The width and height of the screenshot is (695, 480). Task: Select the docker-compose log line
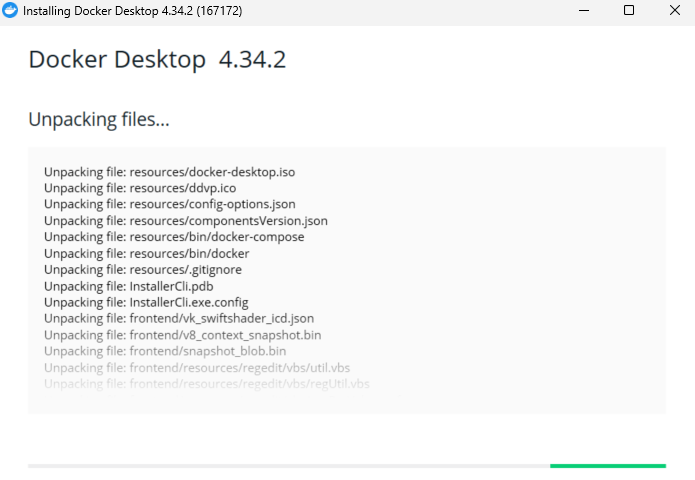tap(174, 237)
